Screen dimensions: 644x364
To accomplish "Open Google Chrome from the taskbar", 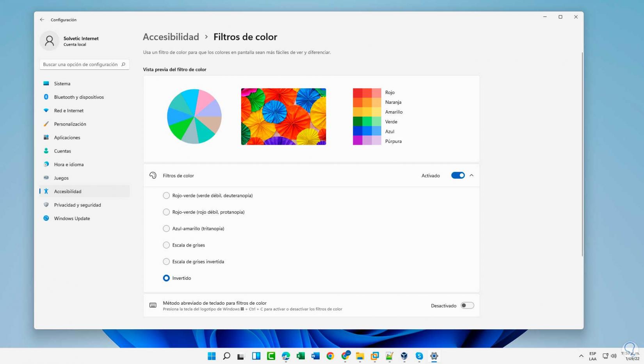I will coord(330,356).
